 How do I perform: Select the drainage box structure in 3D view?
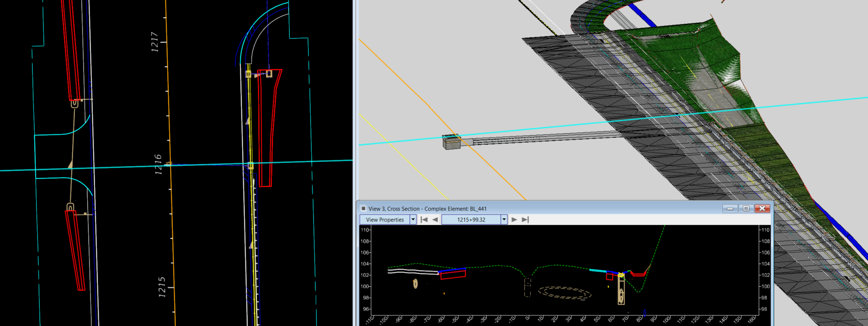click(x=452, y=142)
